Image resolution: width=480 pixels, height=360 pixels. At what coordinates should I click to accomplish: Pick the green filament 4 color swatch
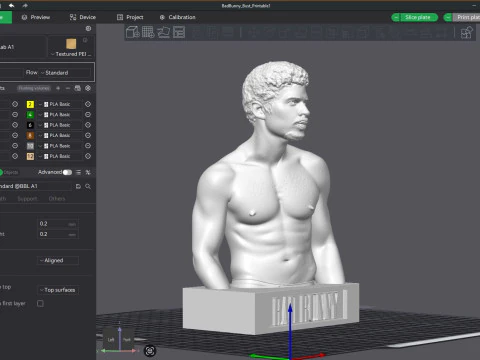[30, 115]
